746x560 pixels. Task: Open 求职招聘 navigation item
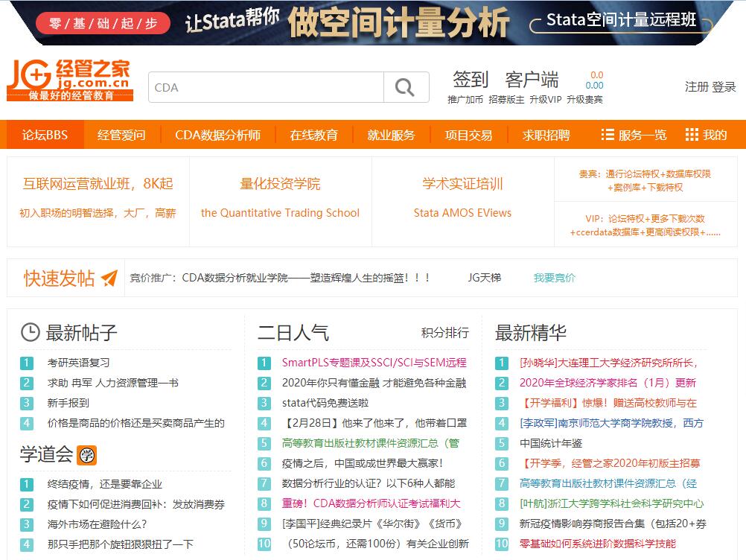coord(546,135)
